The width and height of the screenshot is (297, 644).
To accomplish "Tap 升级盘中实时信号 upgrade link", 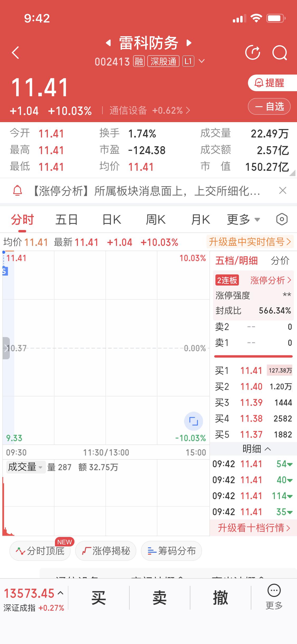I will tap(250, 242).
